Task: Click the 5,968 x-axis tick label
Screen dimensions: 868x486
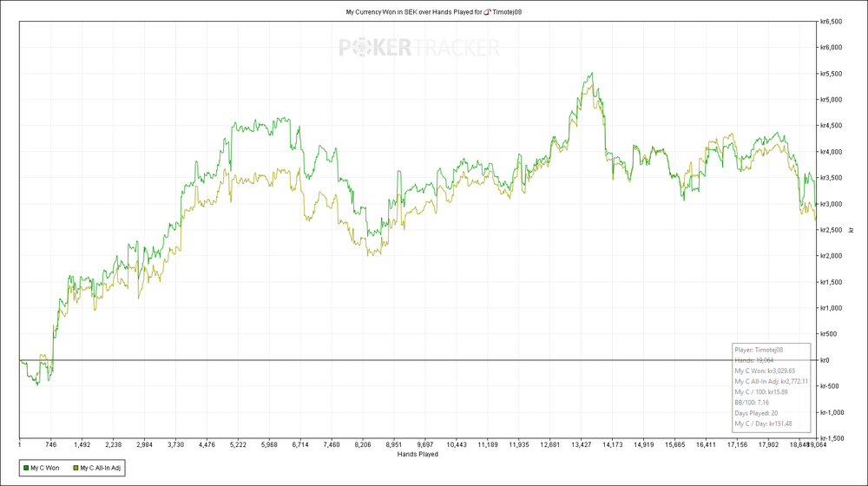Action: (x=269, y=444)
